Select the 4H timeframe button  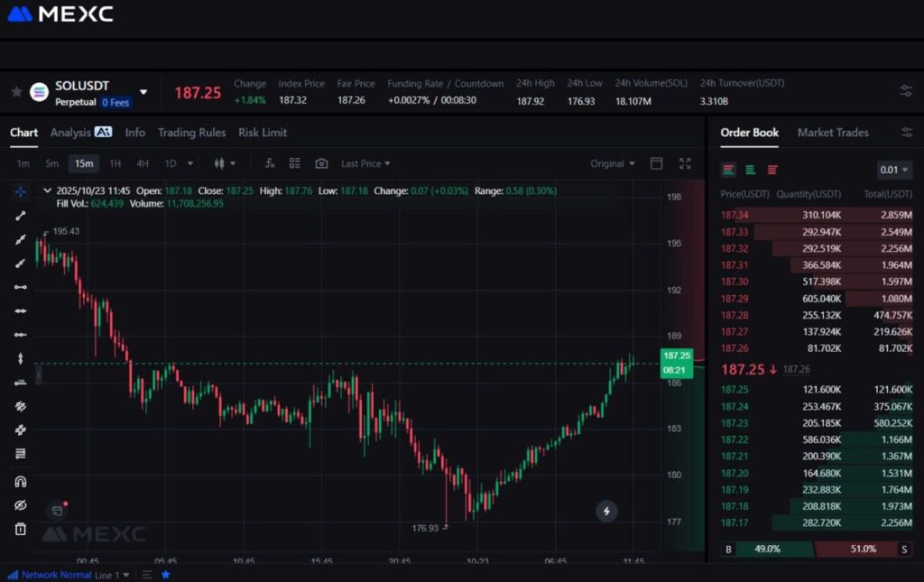click(x=143, y=163)
